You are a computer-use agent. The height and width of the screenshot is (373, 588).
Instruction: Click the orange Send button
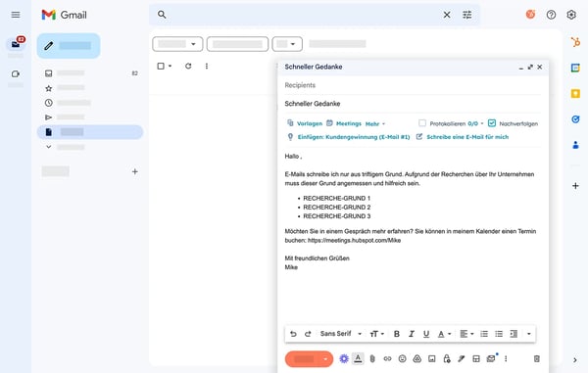(x=304, y=359)
